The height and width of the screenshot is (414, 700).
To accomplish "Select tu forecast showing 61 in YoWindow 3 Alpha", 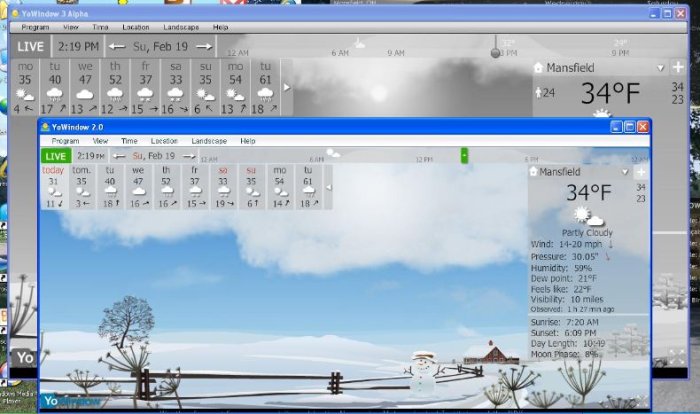I will [265, 88].
